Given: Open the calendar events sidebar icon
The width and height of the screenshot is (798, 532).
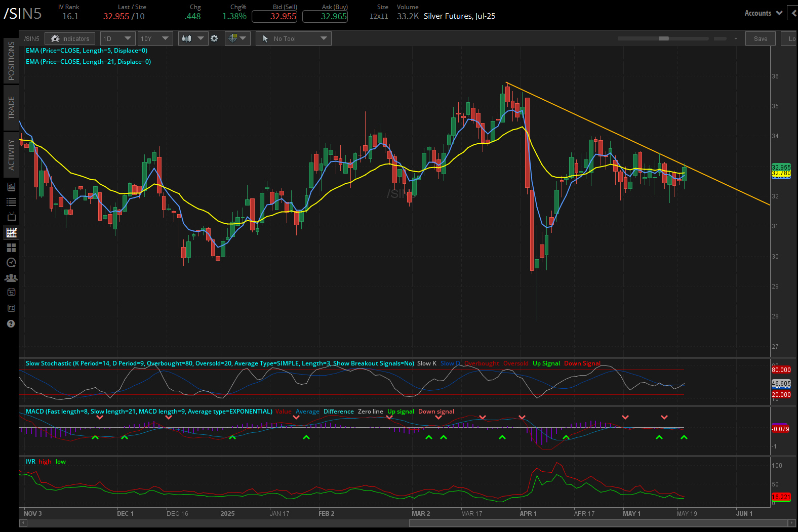Looking at the screenshot, I should pyautogui.click(x=11, y=292).
